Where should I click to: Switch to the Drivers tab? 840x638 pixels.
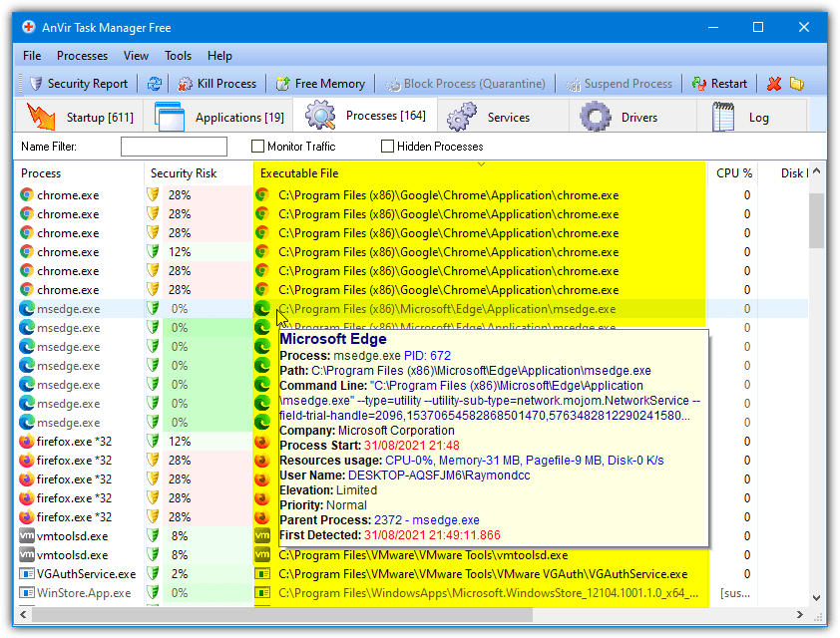pos(633,117)
